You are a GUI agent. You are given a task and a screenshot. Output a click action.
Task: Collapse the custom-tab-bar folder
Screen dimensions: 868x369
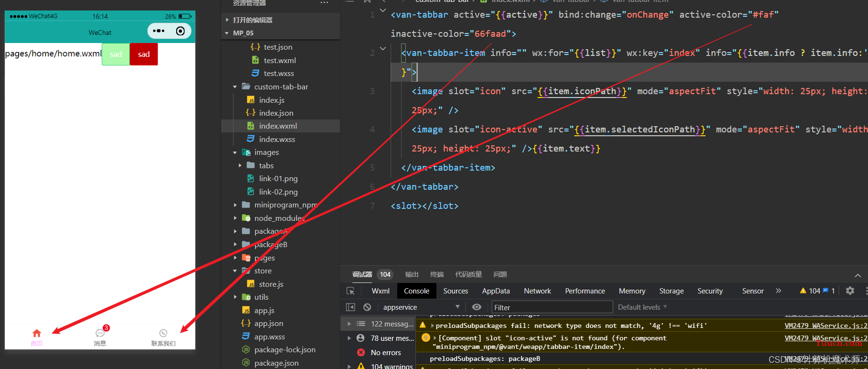[235, 87]
